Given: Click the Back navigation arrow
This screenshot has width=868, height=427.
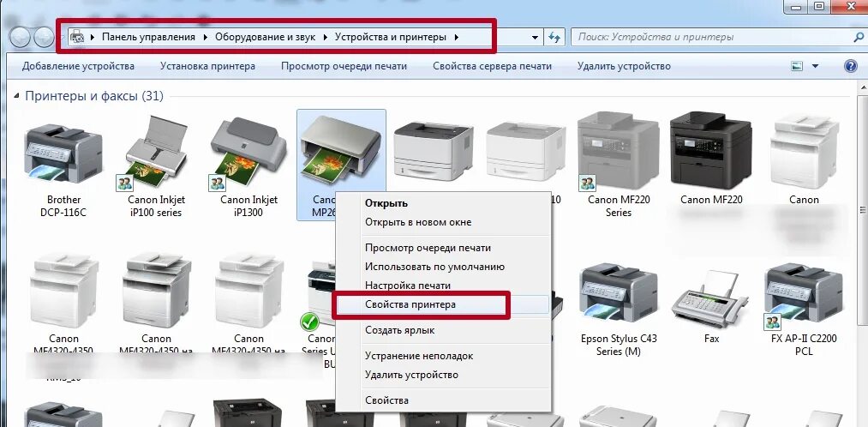Looking at the screenshot, I should pyautogui.click(x=20, y=37).
